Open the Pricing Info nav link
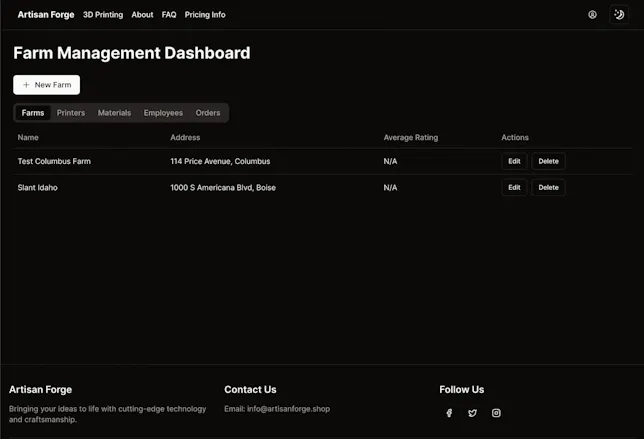 [205, 15]
